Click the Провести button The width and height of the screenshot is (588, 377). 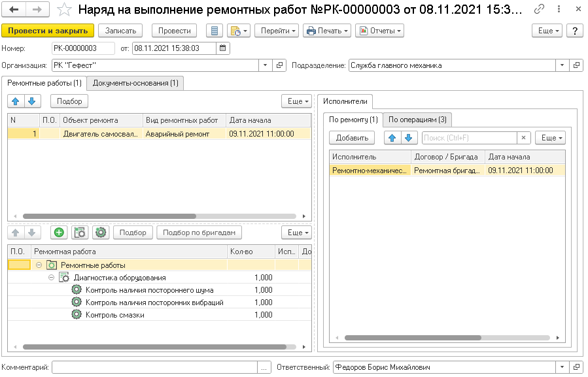tap(175, 31)
